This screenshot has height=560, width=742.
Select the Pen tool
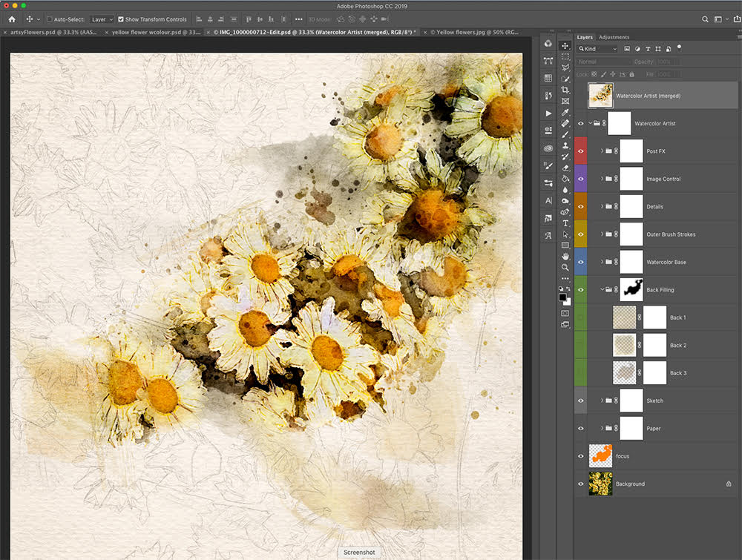pos(565,212)
